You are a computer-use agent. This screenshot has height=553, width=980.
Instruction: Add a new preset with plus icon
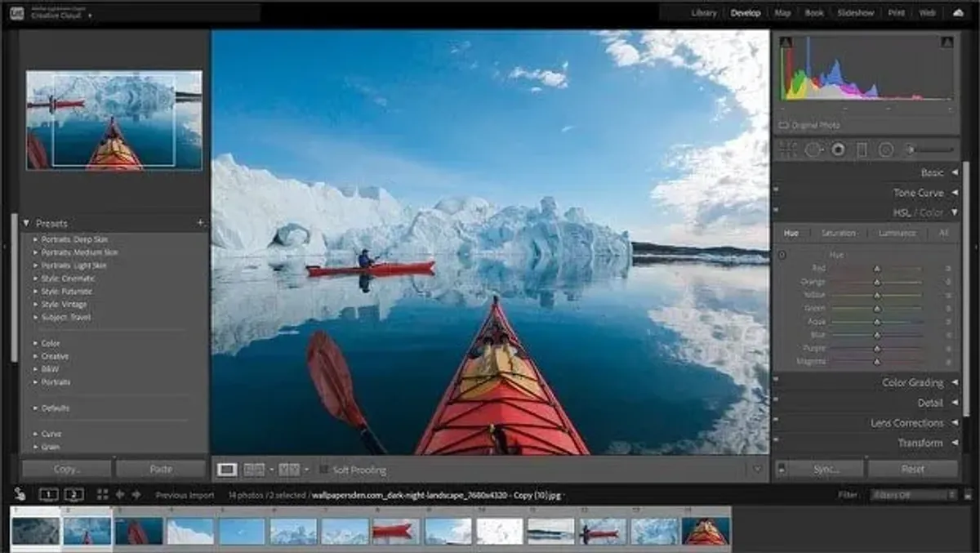click(201, 223)
